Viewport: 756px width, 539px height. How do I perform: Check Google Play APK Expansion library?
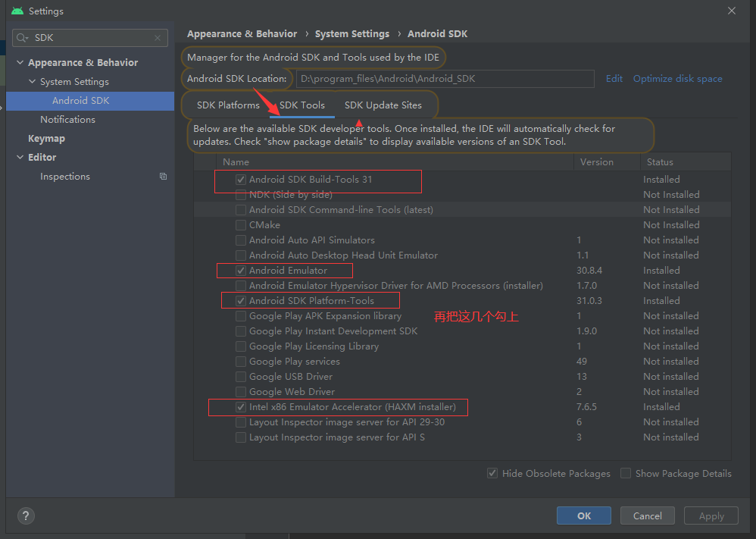[241, 316]
